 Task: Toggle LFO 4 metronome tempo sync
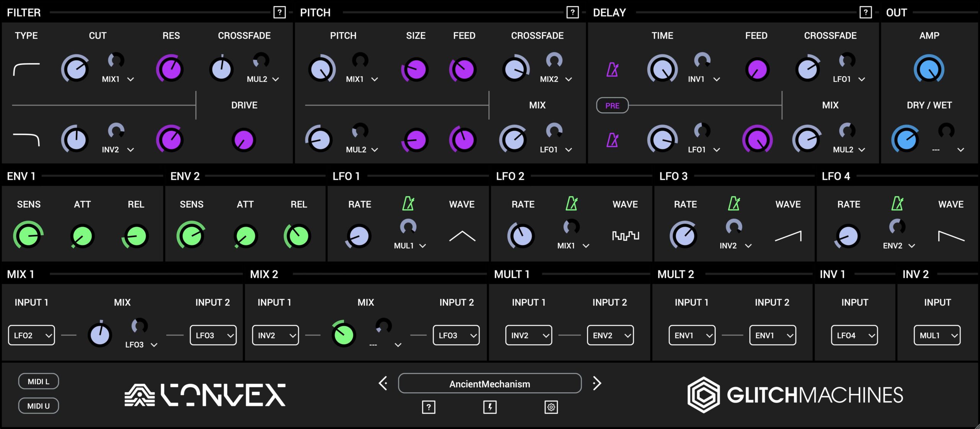pos(897,203)
